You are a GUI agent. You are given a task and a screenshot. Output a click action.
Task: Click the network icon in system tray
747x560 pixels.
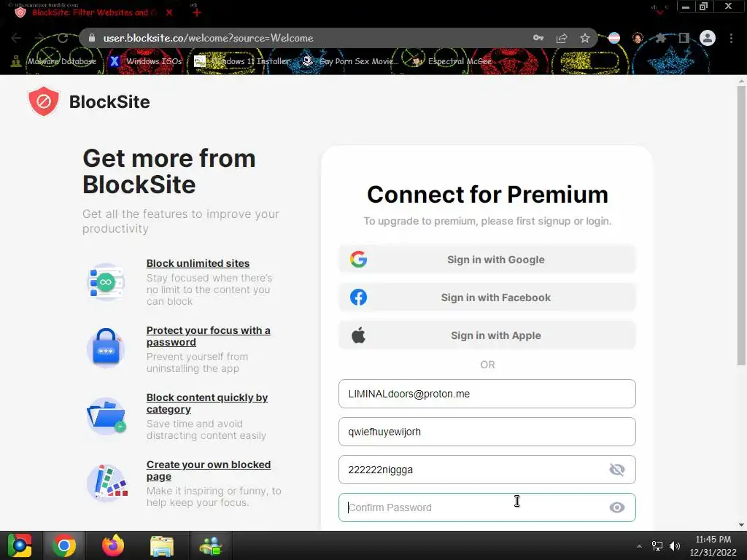pyautogui.click(x=657, y=545)
